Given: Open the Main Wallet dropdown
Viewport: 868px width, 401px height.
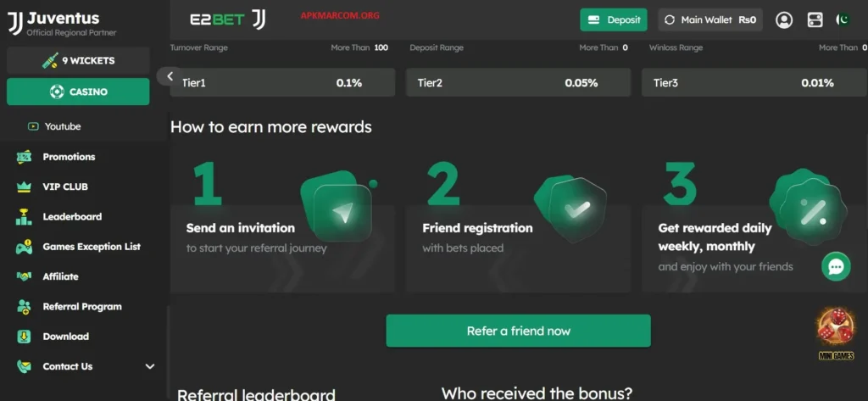Looking at the screenshot, I should (x=710, y=20).
